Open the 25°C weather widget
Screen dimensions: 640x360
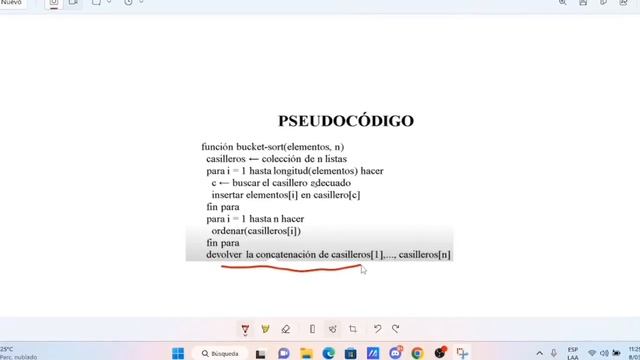[18, 353]
